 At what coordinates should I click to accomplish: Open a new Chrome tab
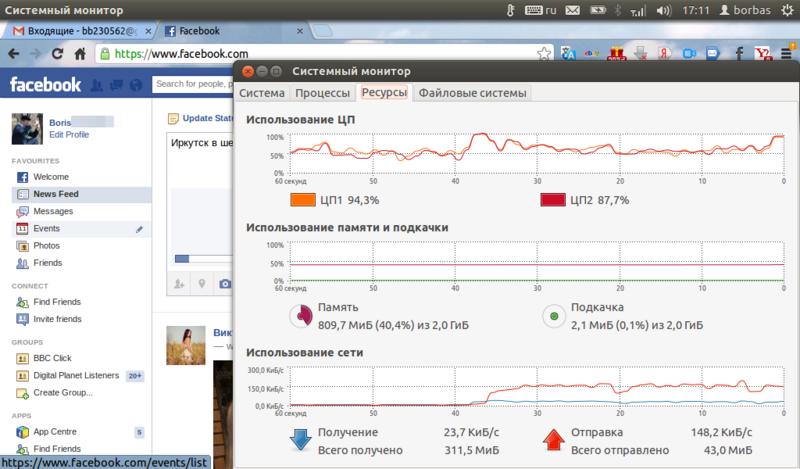click(x=322, y=31)
